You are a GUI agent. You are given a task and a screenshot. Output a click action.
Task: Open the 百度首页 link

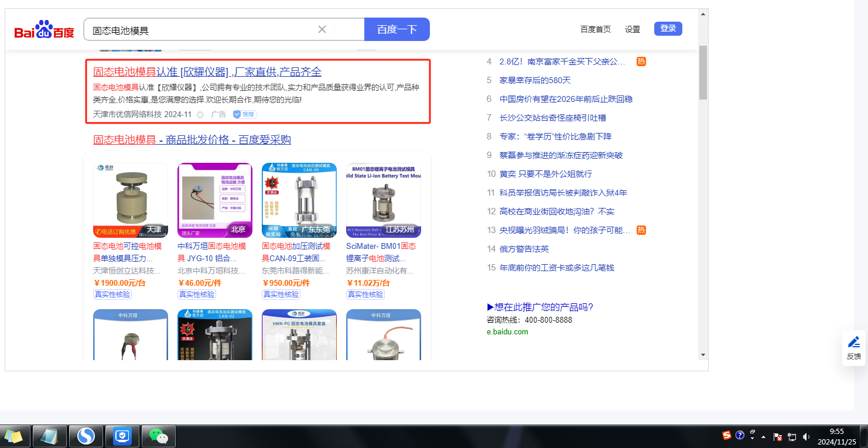(596, 29)
